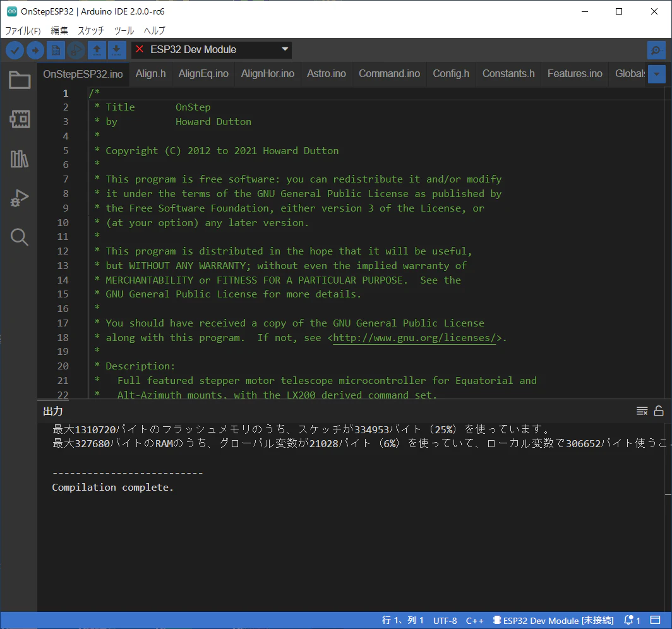Switch to the AlignHor.ino tab

click(268, 74)
